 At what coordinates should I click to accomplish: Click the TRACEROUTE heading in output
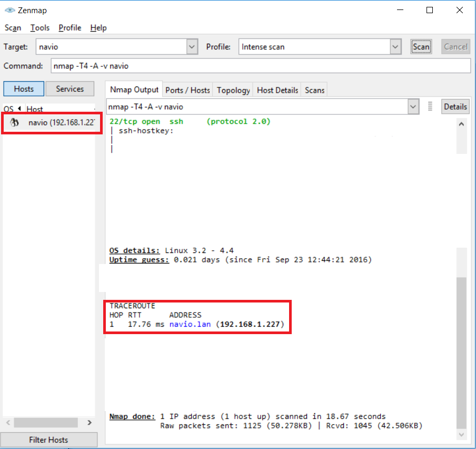point(132,306)
